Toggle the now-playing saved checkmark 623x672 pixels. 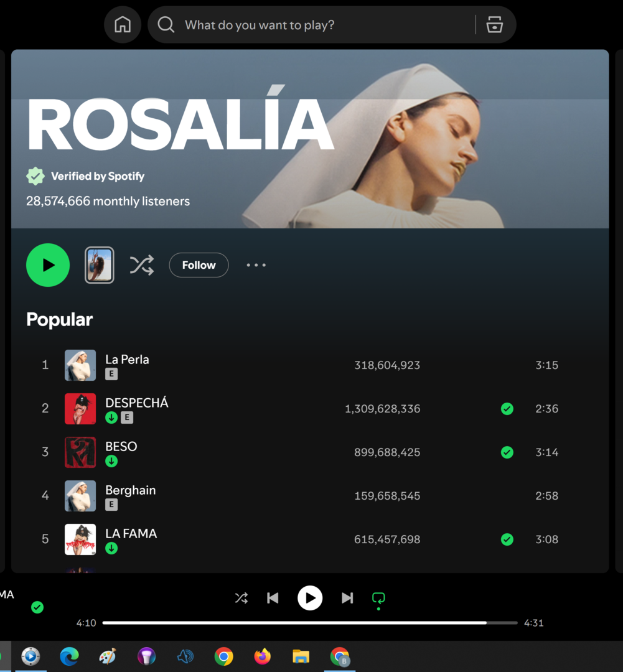pos(37,607)
